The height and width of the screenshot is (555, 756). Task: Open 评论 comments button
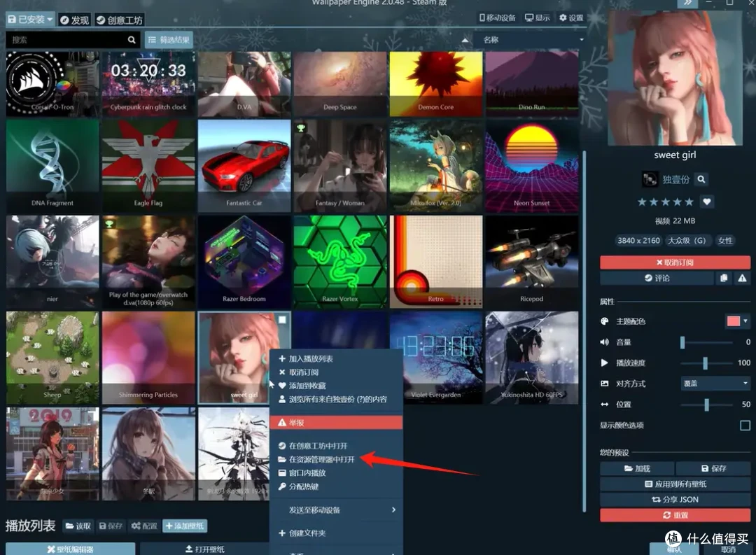[657, 279]
